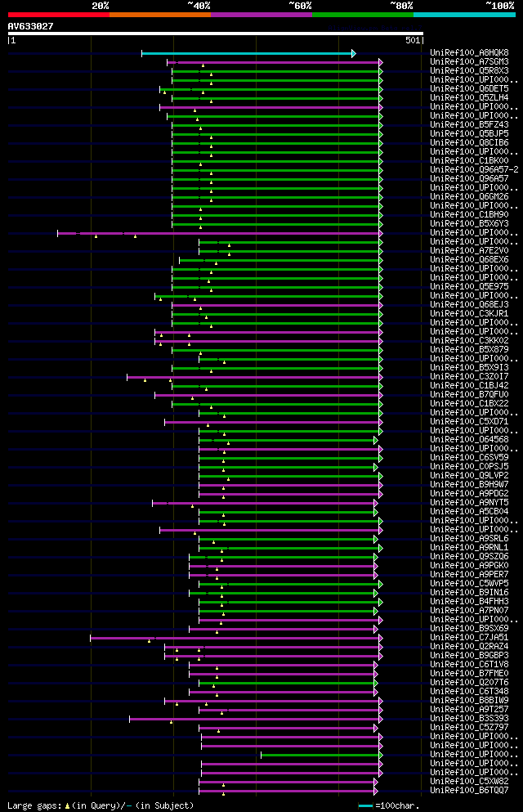Viewport: 523px width, 812px height.
Task: Open the UniRef100_Q6DET5 hit label
Action: pyautogui.click(x=469, y=88)
